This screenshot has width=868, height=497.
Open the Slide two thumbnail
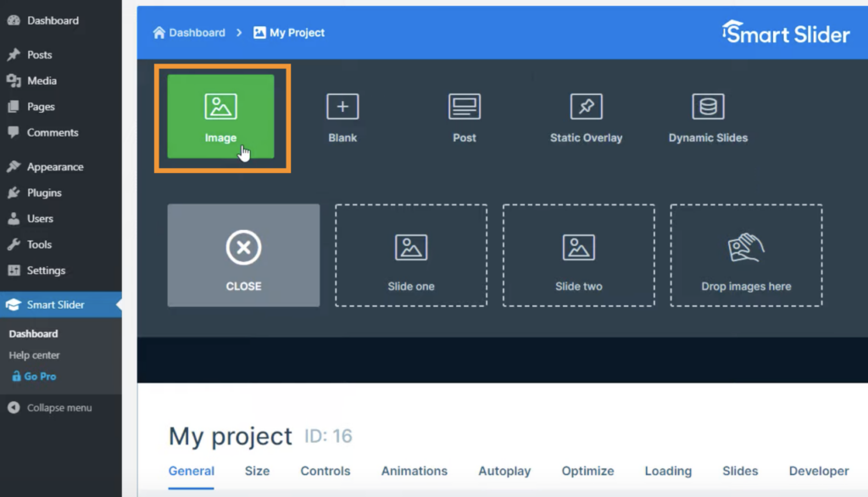(579, 255)
